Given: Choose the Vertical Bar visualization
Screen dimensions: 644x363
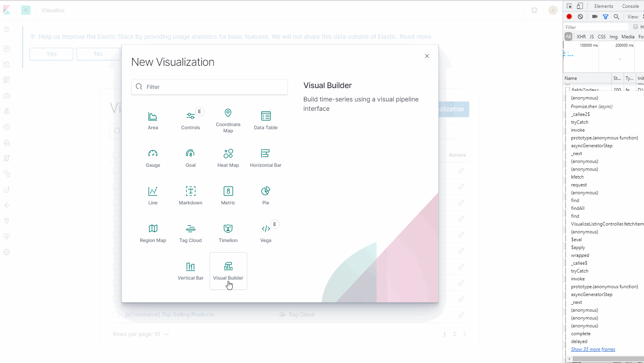Looking at the screenshot, I should 190,271.
